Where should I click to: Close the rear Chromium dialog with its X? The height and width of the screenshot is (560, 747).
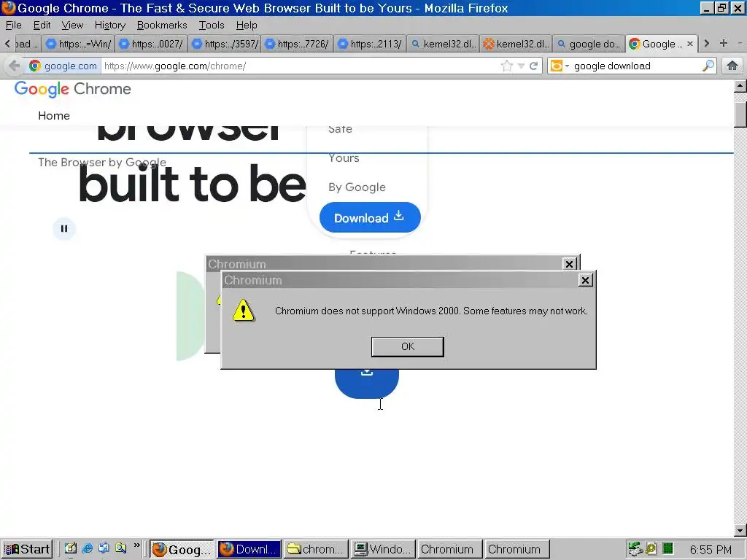pyautogui.click(x=569, y=264)
